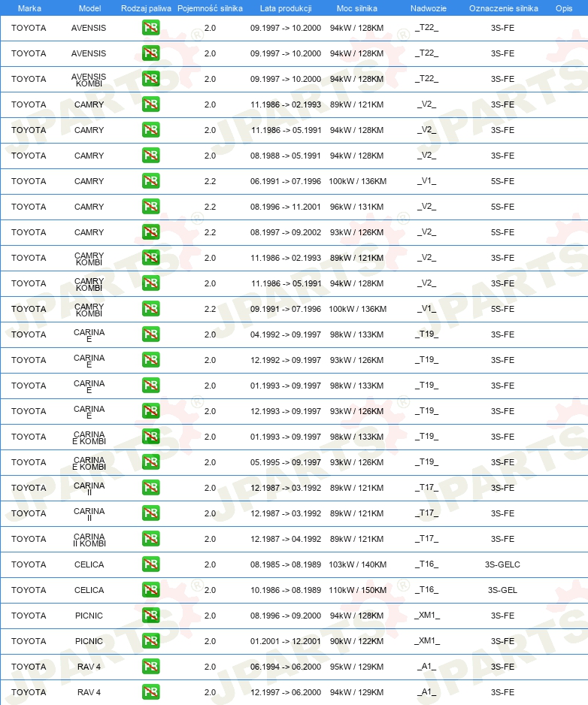Click capacity 2.2 in CAMRY 93kW / 126KM row
The image size is (588, 705).
pos(210,232)
